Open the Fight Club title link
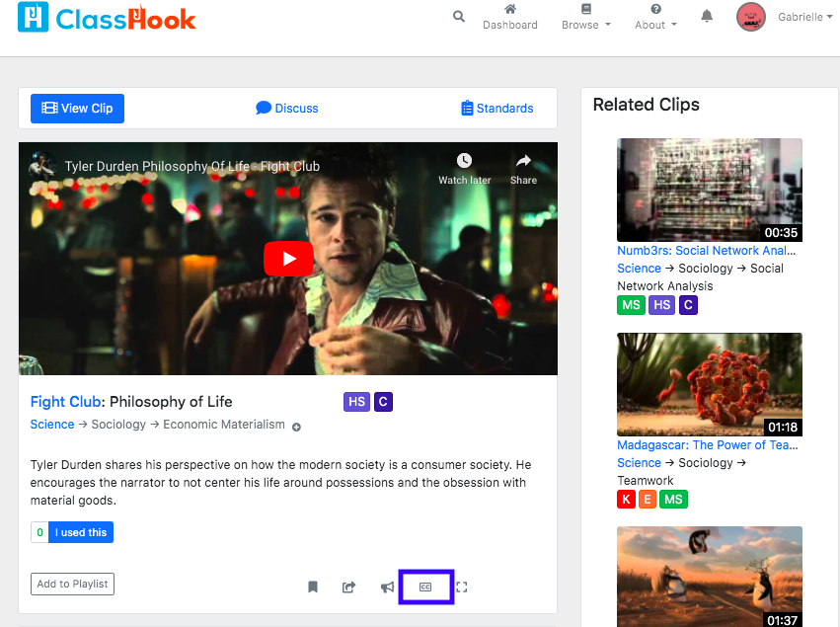Image resolution: width=840 pixels, height=627 pixels. point(65,402)
